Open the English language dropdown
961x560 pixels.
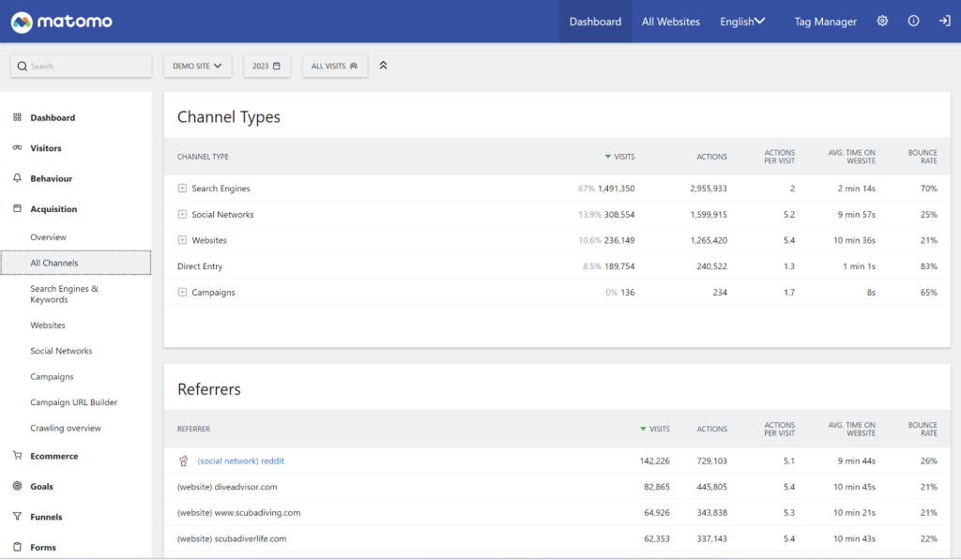[742, 21]
